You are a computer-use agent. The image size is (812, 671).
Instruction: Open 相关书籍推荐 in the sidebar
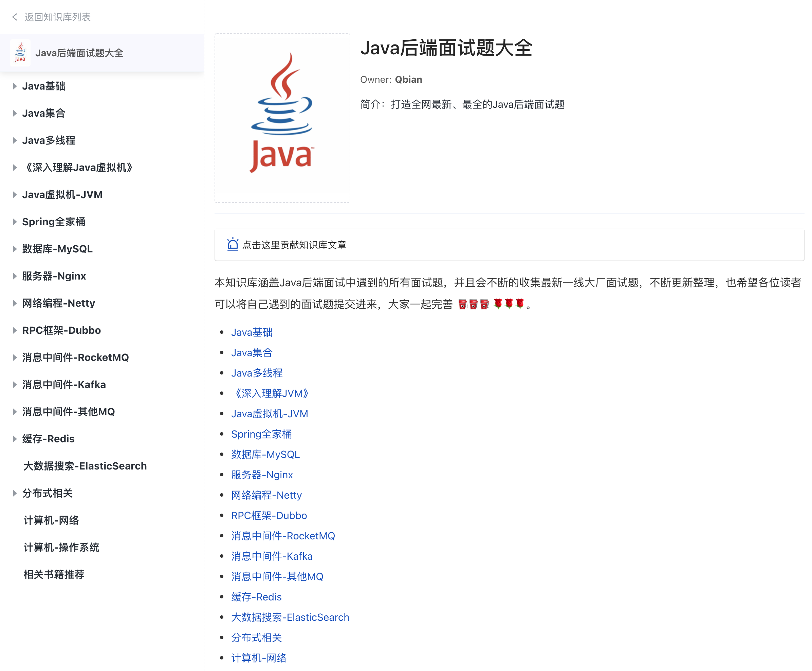(54, 574)
